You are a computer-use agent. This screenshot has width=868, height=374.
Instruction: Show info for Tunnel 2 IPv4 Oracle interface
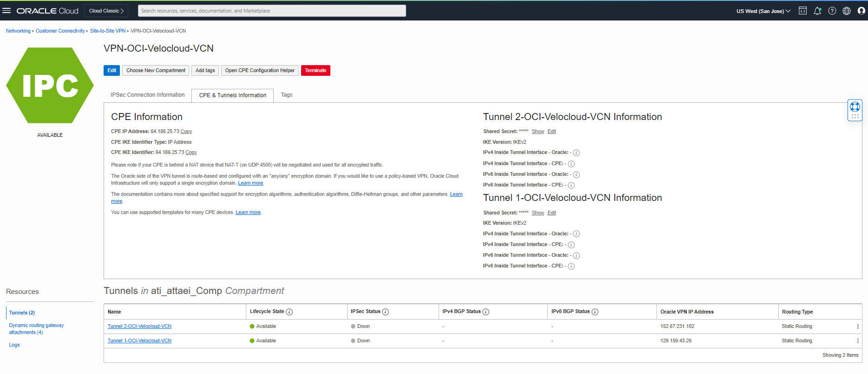tap(576, 153)
